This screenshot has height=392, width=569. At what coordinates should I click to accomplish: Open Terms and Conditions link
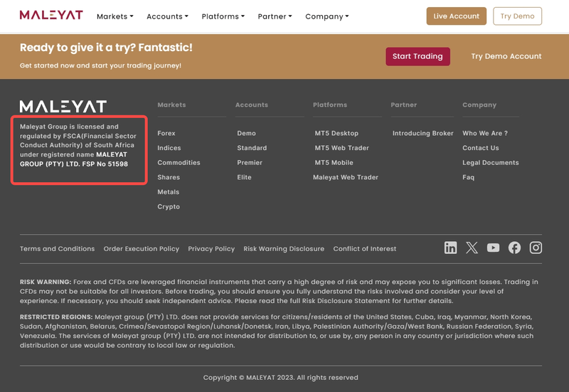58,248
